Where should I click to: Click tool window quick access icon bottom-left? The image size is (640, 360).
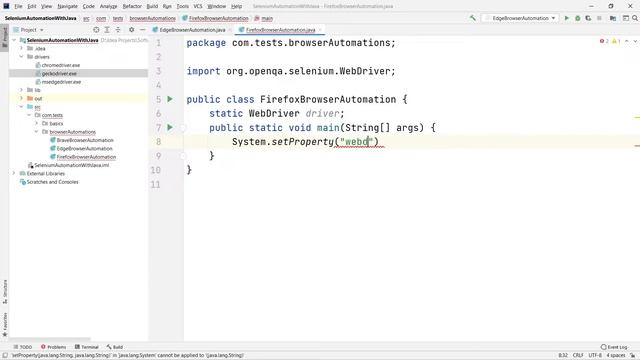tap(5, 356)
